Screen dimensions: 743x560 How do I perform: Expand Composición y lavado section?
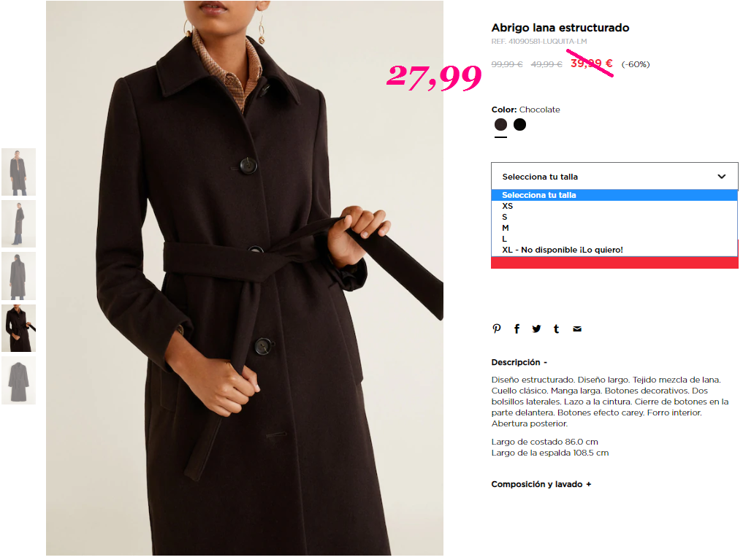tap(541, 484)
